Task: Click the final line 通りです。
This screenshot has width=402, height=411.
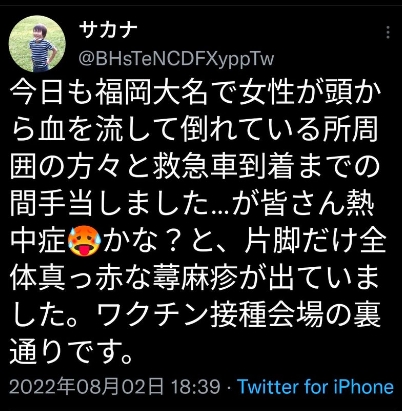Action: (72, 353)
